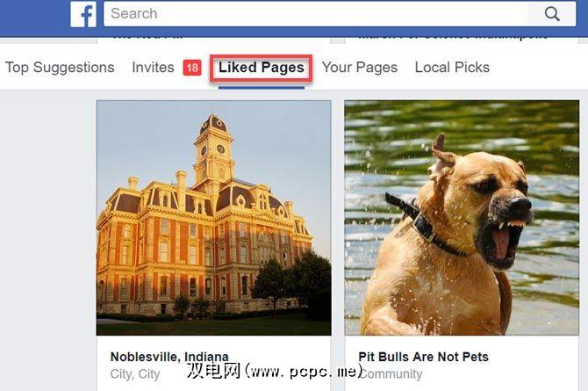
Task: Click blue header bar left of Facebook logo
Action: [x=35, y=17]
